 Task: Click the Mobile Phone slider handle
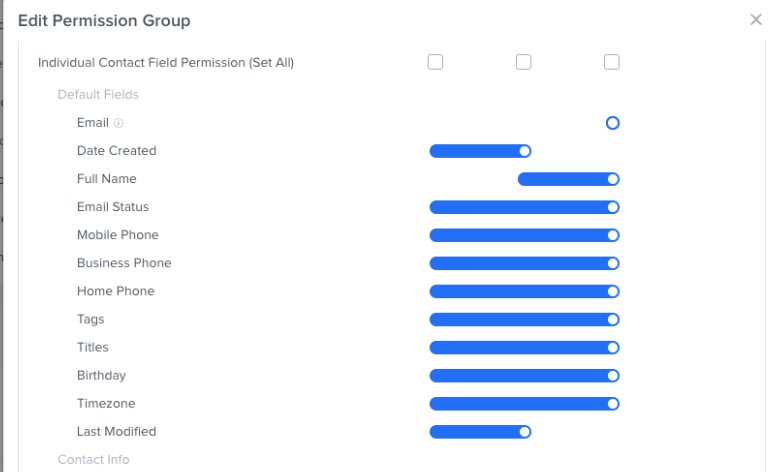click(x=613, y=235)
